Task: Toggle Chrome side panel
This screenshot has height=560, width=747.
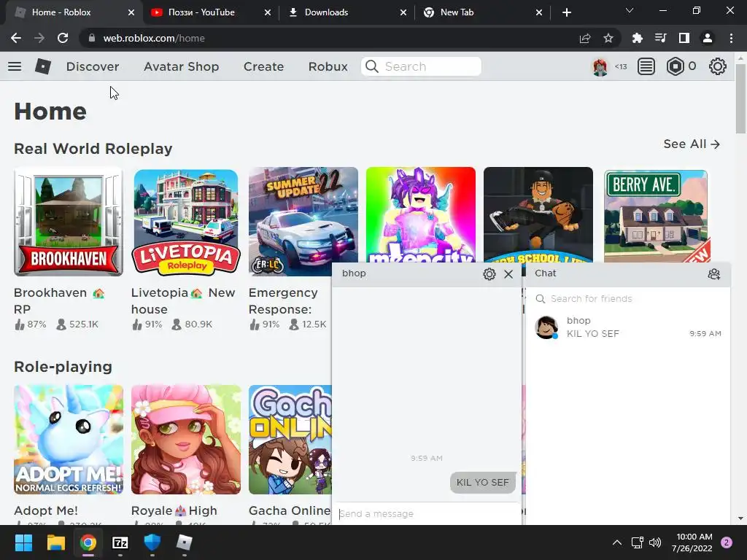Action: point(684,38)
